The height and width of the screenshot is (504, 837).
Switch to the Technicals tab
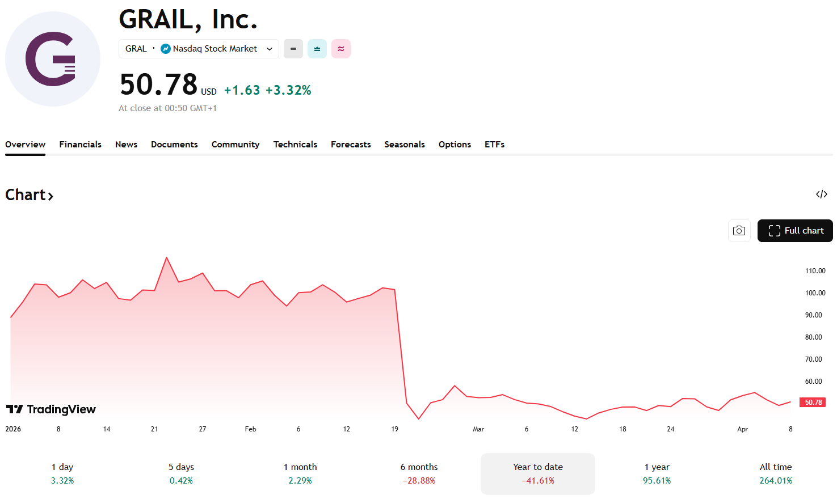pos(295,145)
